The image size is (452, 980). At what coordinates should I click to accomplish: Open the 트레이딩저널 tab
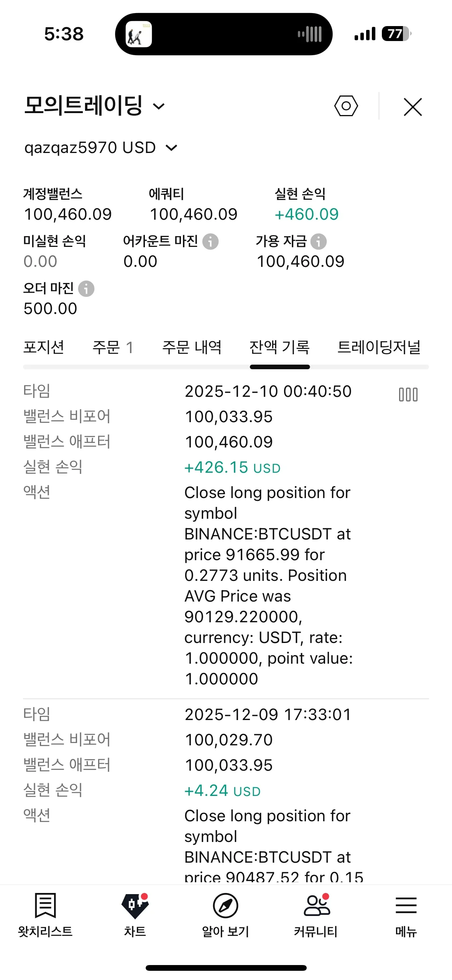(x=379, y=347)
